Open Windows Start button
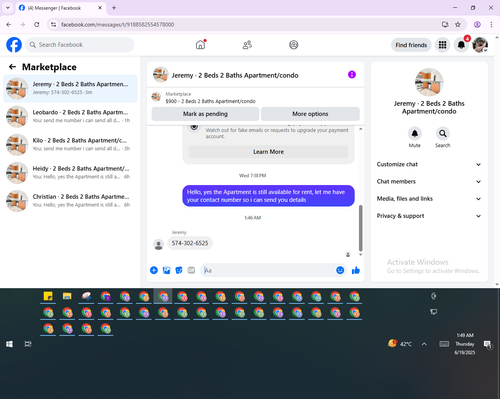The image size is (500, 399). pos(9,344)
